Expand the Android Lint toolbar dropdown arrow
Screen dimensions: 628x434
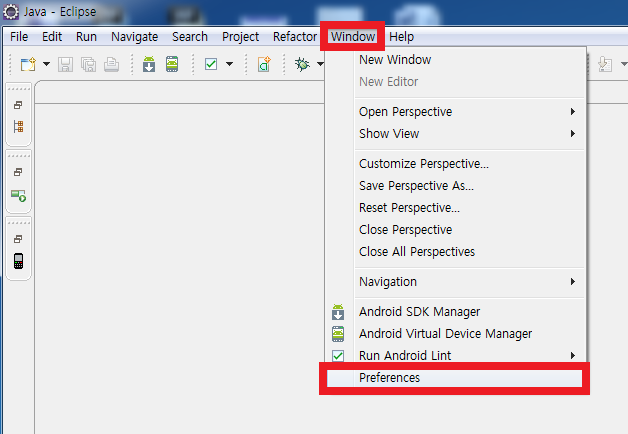pos(229,64)
